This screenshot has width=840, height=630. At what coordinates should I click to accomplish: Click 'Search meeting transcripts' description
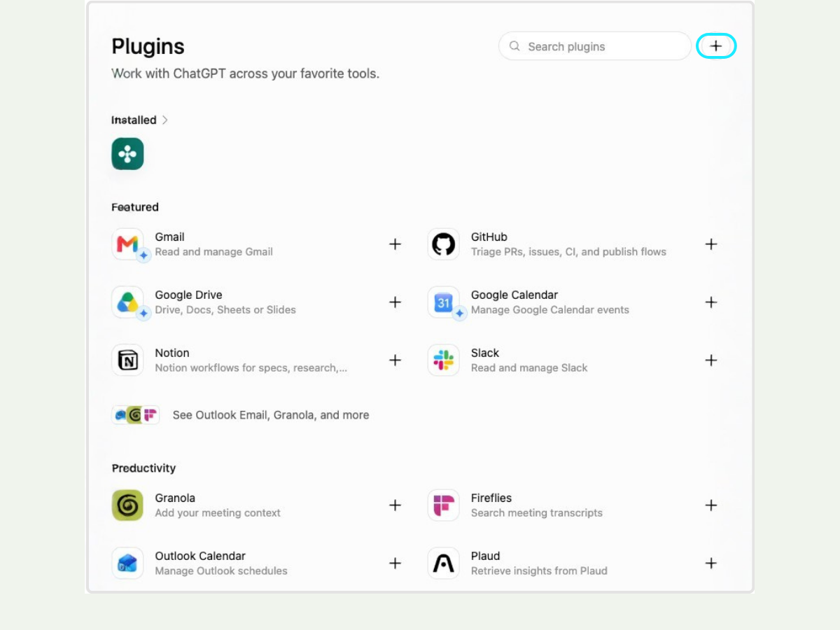pos(537,513)
